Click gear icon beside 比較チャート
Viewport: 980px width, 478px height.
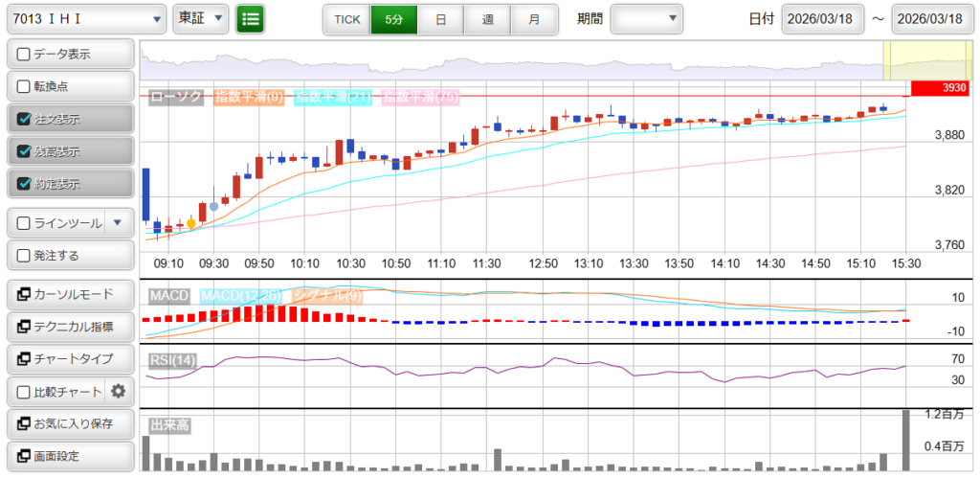pos(119,391)
